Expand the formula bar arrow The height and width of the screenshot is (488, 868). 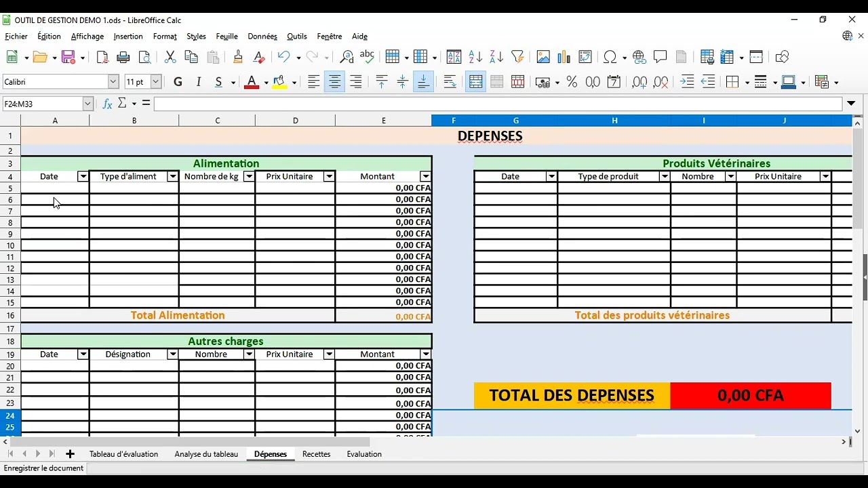point(851,104)
